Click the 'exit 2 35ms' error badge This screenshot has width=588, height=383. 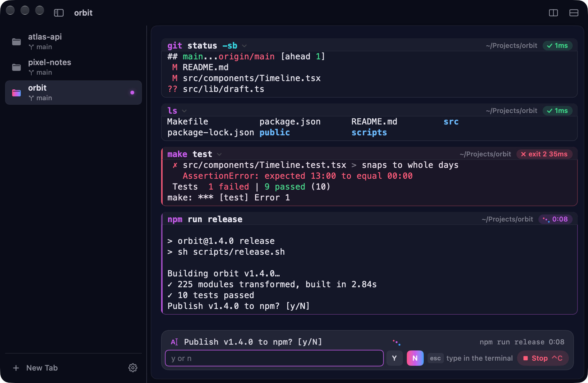tap(544, 154)
